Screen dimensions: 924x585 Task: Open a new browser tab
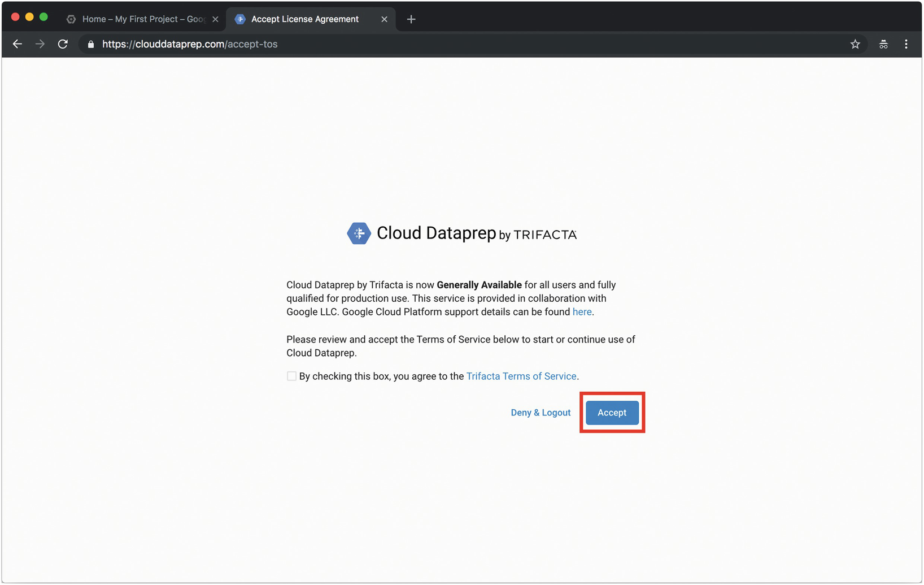tap(411, 19)
